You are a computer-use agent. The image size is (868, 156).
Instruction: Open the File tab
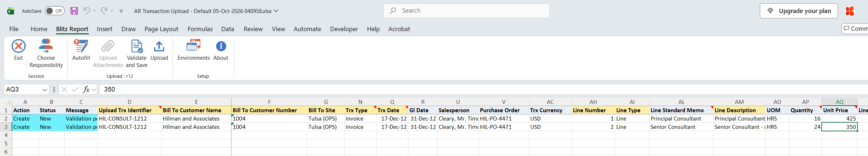pyautogui.click(x=14, y=29)
